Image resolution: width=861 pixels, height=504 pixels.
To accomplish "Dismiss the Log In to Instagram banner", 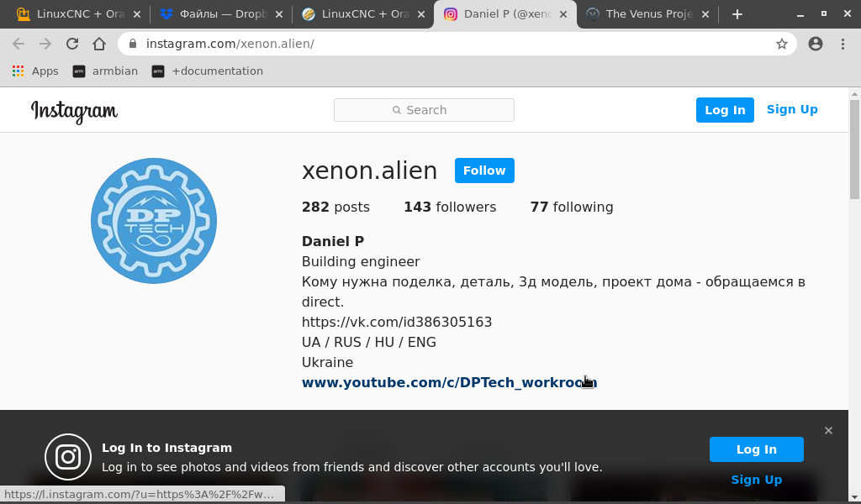I will 828,431.
